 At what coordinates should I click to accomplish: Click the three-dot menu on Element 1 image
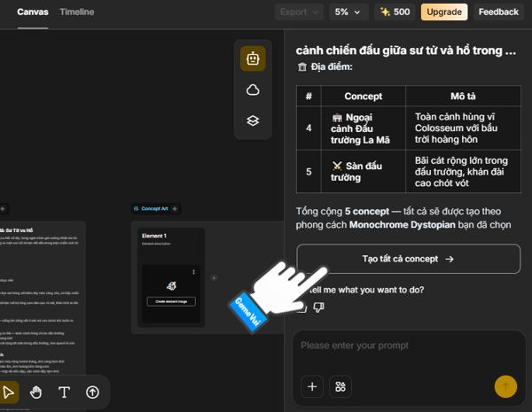[193, 272]
